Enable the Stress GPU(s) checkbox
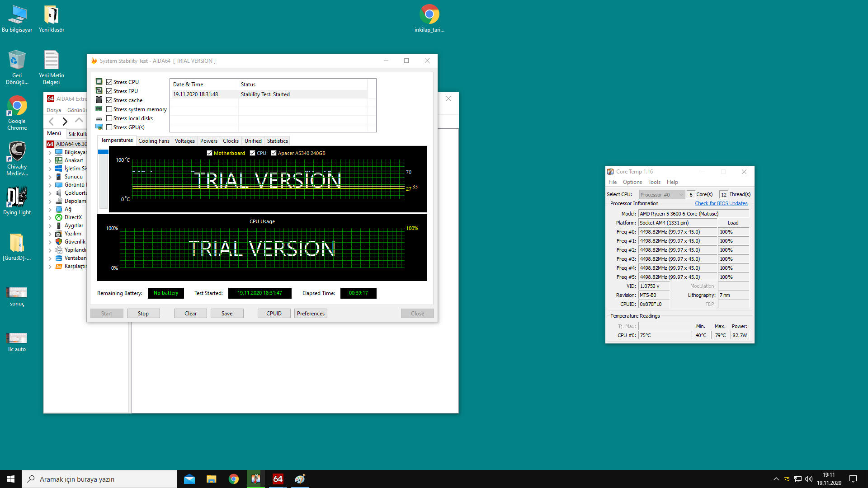Screen dimensions: 868x488 pos(110,127)
